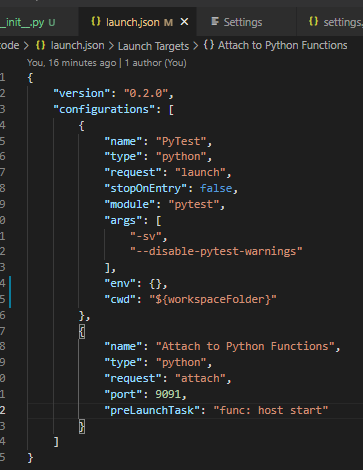Screen dimensions: 363x470
Task: Click the port number 9091
Action: click(x=168, y=394)
